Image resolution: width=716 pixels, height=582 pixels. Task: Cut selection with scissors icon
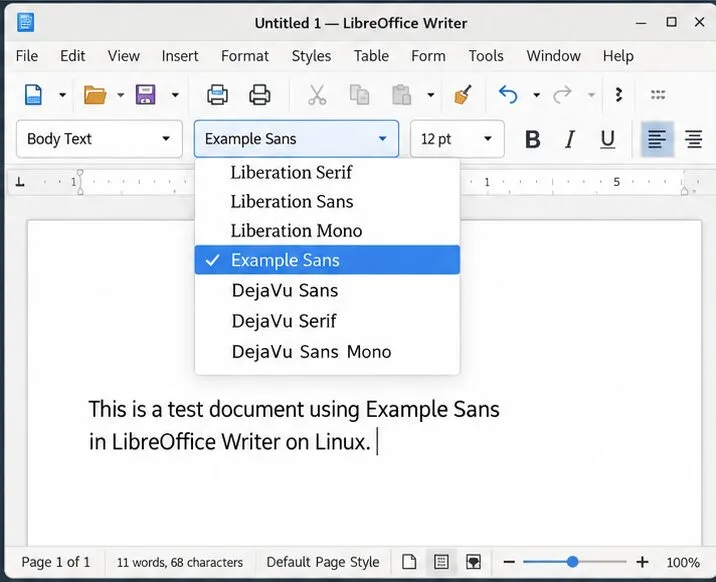(x=317, y=95)
